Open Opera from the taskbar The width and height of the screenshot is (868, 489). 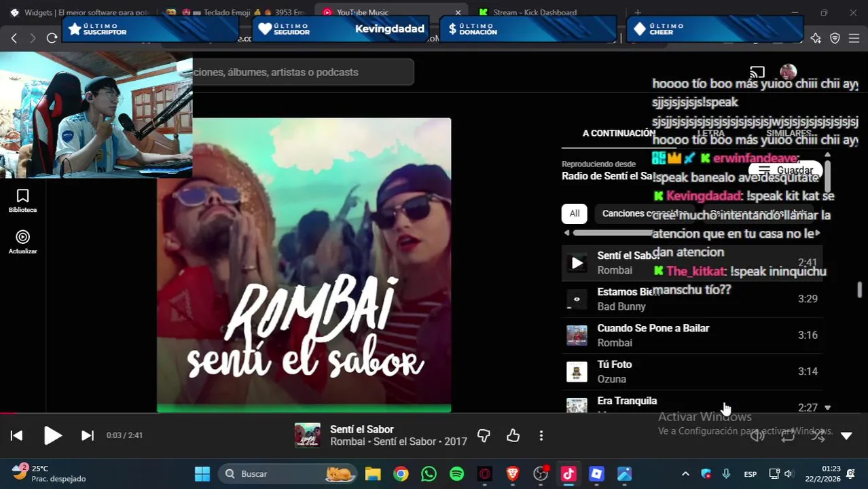[x=485, y=474]
